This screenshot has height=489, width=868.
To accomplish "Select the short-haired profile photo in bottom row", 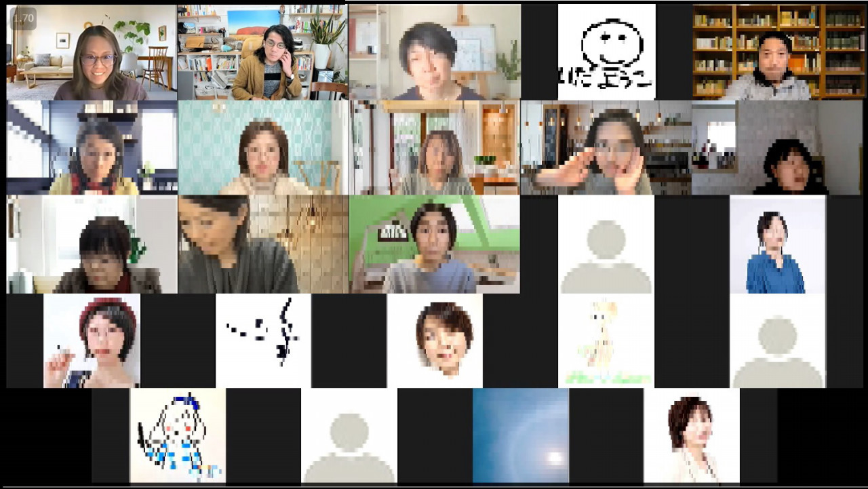I will pyautogui.click(x=691, y=435).
